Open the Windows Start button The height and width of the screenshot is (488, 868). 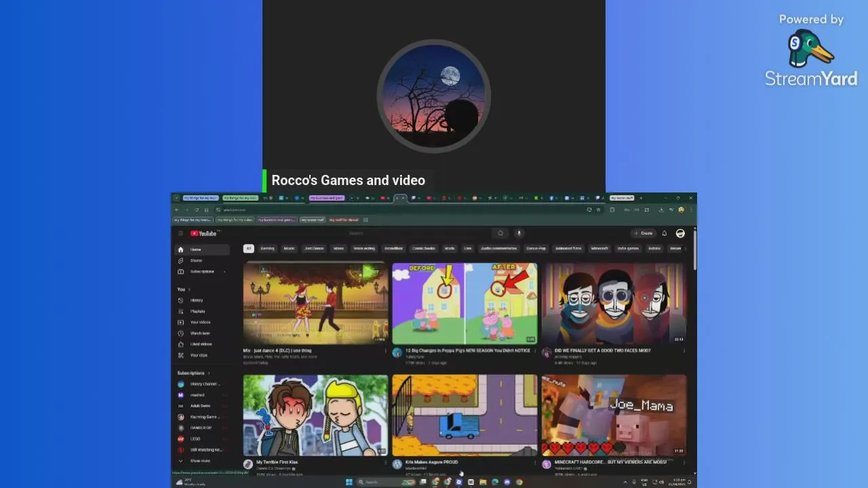[x=349, y=482]
